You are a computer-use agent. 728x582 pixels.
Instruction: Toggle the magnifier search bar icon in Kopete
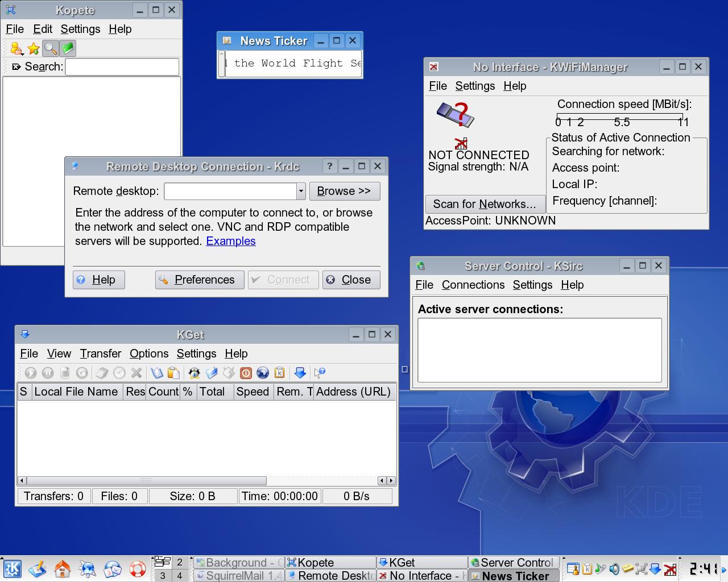(51, 49)
